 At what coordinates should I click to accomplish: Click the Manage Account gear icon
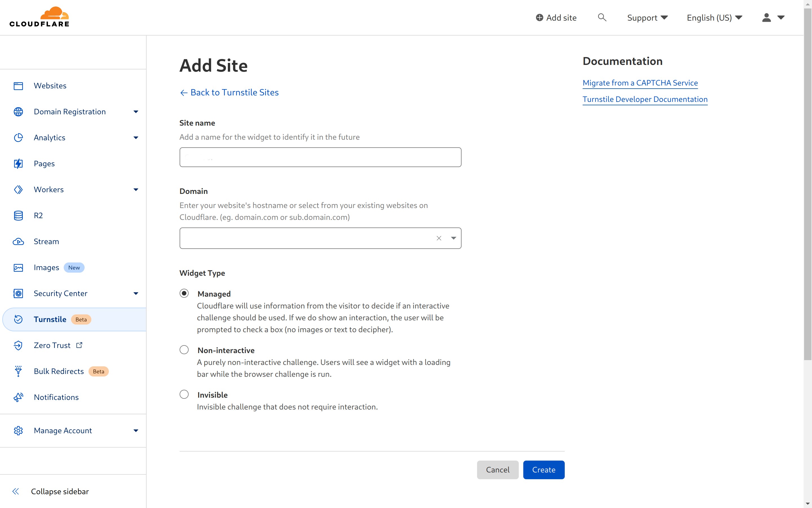click(18, 431)
